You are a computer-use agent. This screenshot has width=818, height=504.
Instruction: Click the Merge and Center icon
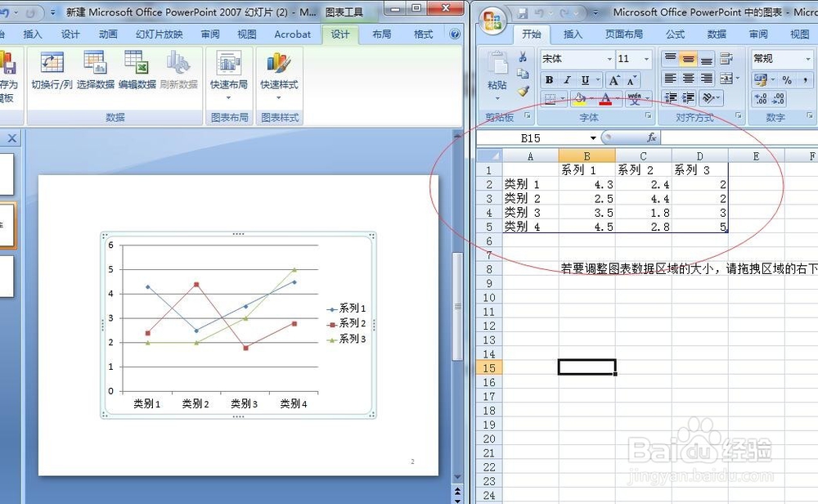click(x=726, y=79)
